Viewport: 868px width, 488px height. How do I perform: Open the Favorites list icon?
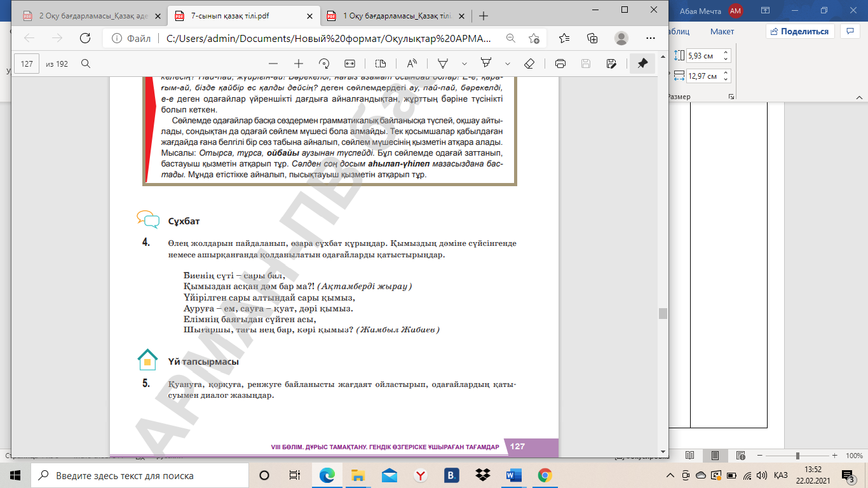565,38
